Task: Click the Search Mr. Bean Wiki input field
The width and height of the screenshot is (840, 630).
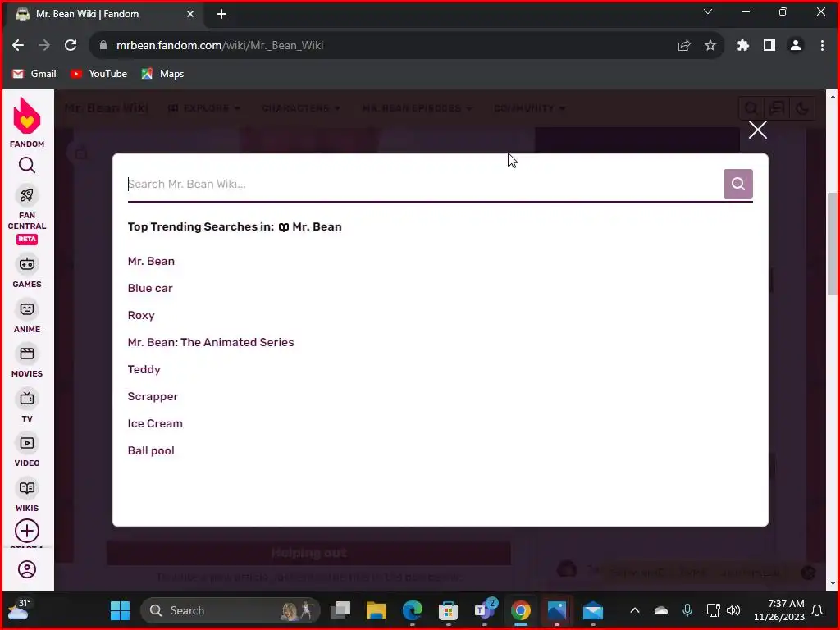Action: point(424,184)
